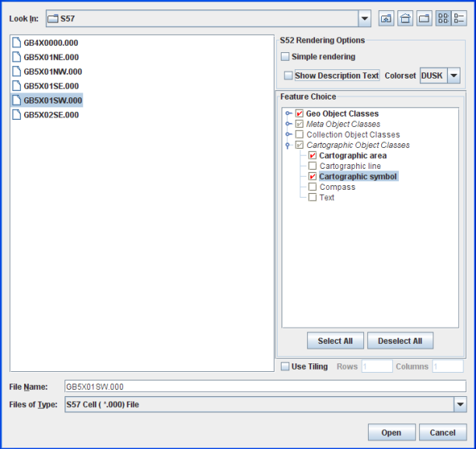
Task: Go to the Home directory icon
Action: [405, 19]
